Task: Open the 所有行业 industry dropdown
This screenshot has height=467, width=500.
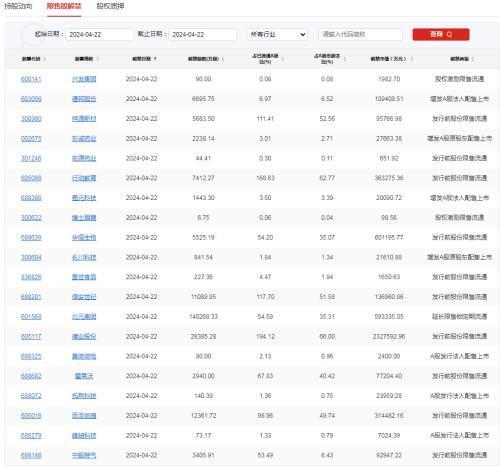Action: tap(278, 34)
